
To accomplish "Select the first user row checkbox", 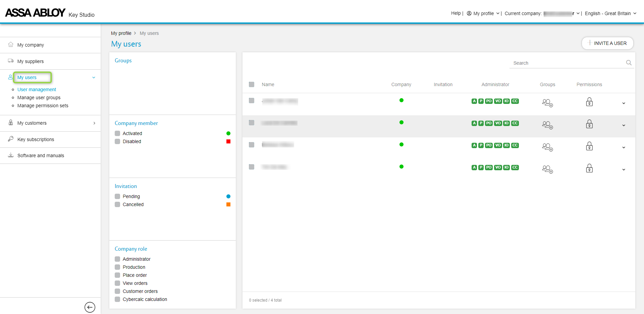I will [252, 101].
